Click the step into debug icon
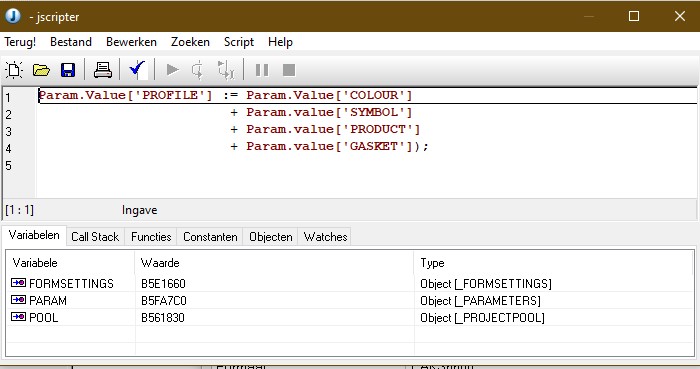This screenshot has width=700, height=369. 198,70
